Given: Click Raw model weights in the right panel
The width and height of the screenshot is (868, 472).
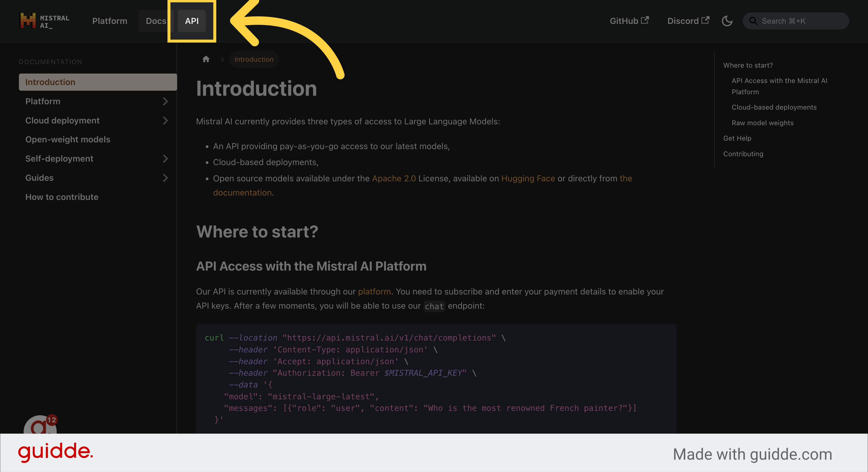Looking at the screenshot, I should coord(763,123).
